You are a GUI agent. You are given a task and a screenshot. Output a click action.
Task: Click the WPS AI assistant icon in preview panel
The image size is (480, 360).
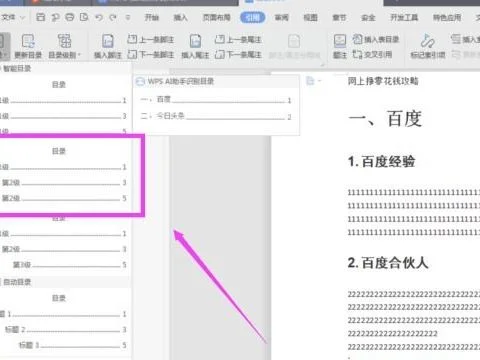pyautogui.click(x=140, y=81)
